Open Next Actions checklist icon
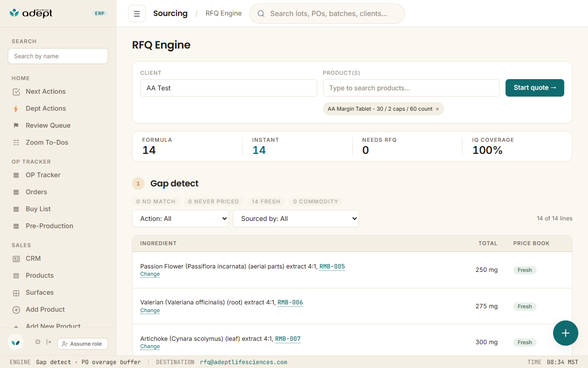The height and width of the screenshot is (368, 588). tap(16, 92)
